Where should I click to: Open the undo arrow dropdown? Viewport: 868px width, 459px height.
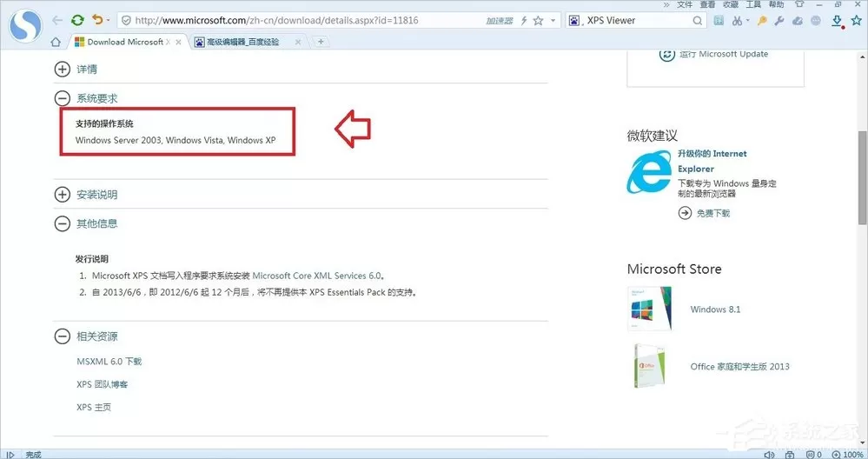[109, 21]
